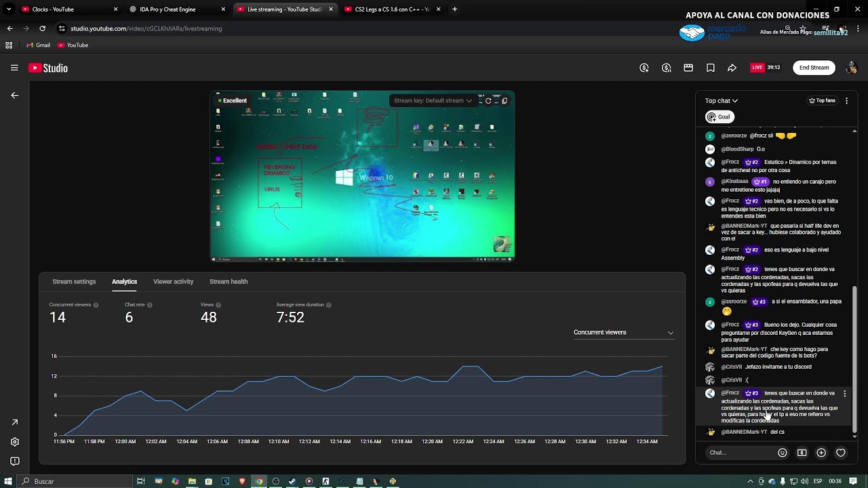Show hidden system tray icons chevron

point(750,481)
